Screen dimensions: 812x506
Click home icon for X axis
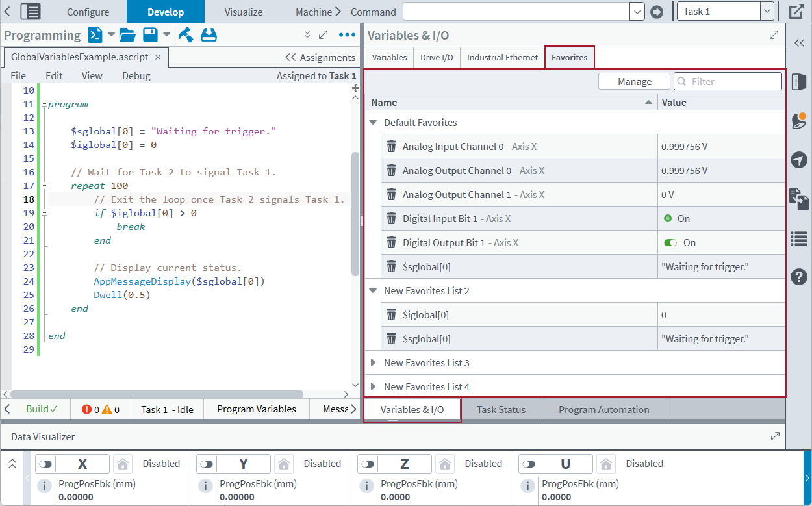pyautogui.click(x=122, y=464)
